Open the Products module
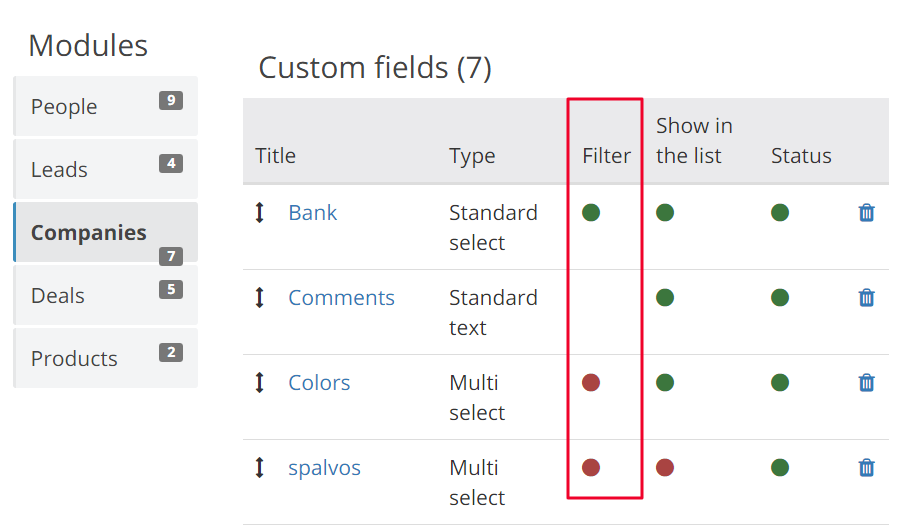Viewport: 900px width, 526px height. coord(106,358)
